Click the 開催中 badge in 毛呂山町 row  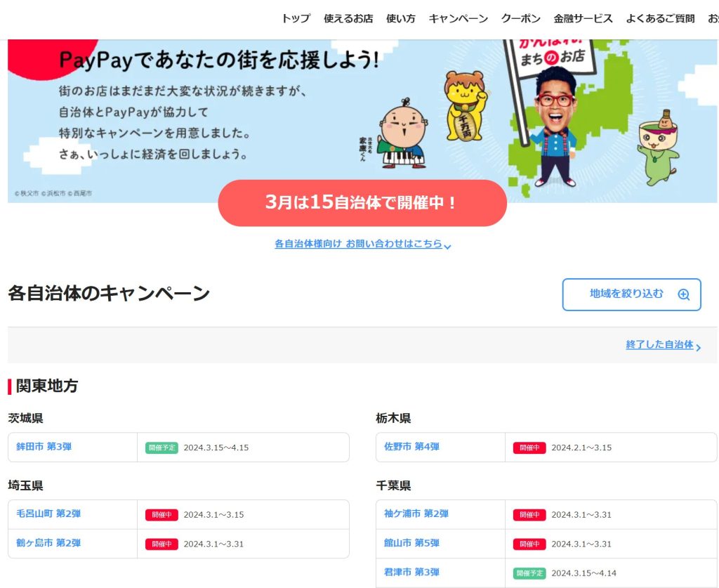pyautogui.click(x=161, y=515)
